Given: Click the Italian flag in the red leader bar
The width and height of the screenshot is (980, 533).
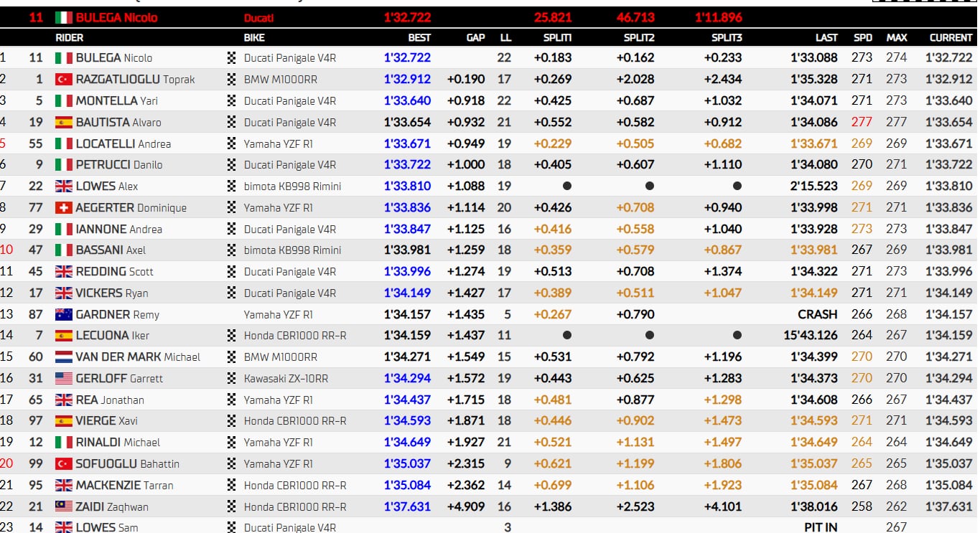Looking at the screenshot, I should (x=64, y=17).
